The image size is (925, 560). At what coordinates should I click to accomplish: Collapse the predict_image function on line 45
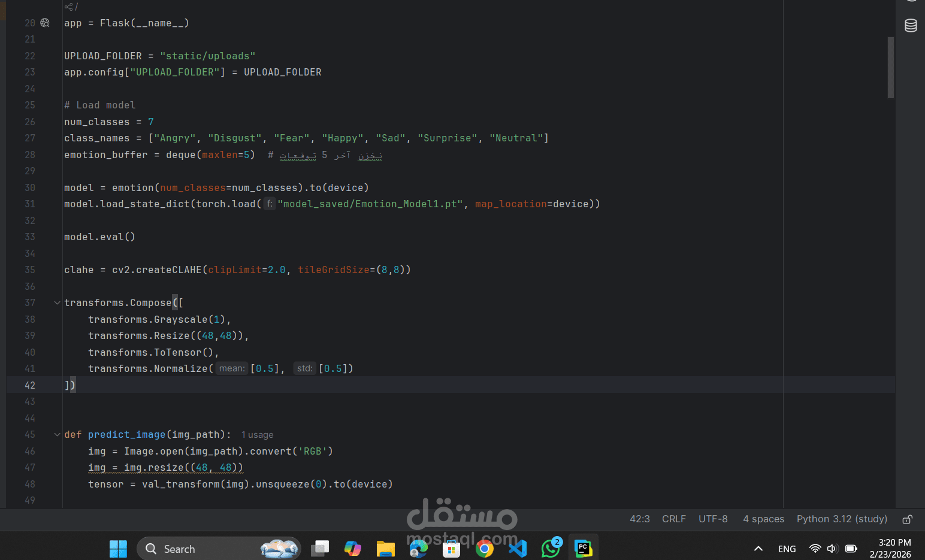[x=57, y=435]
